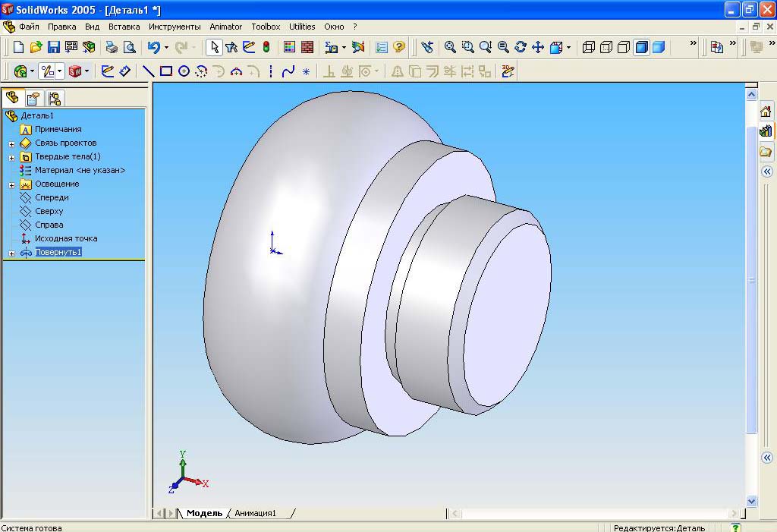Viewport: 777px width, 532px height.
Task: Open the Toolbox menu
Action: tap(266, 27)
